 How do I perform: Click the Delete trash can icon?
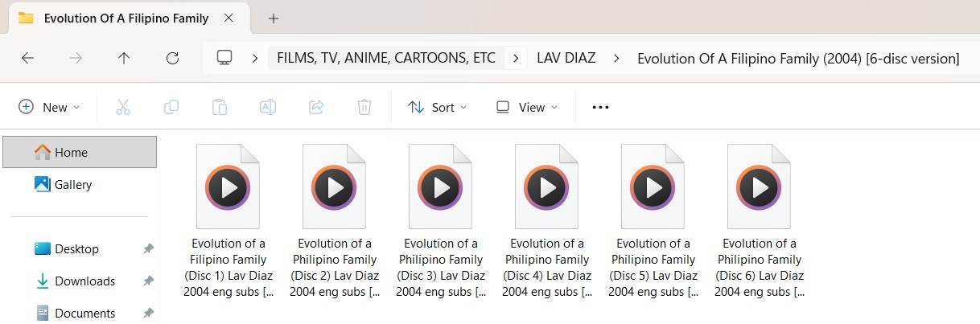pos(364,107)
